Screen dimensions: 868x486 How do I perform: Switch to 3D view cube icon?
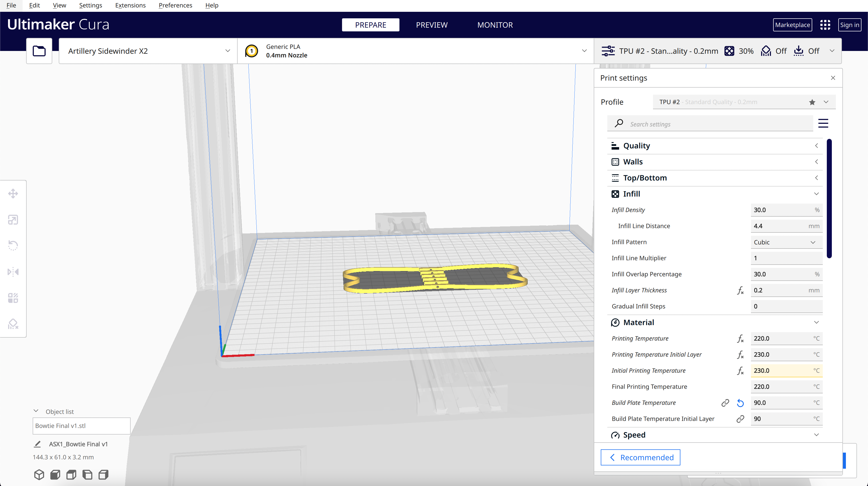coord(39,474)
